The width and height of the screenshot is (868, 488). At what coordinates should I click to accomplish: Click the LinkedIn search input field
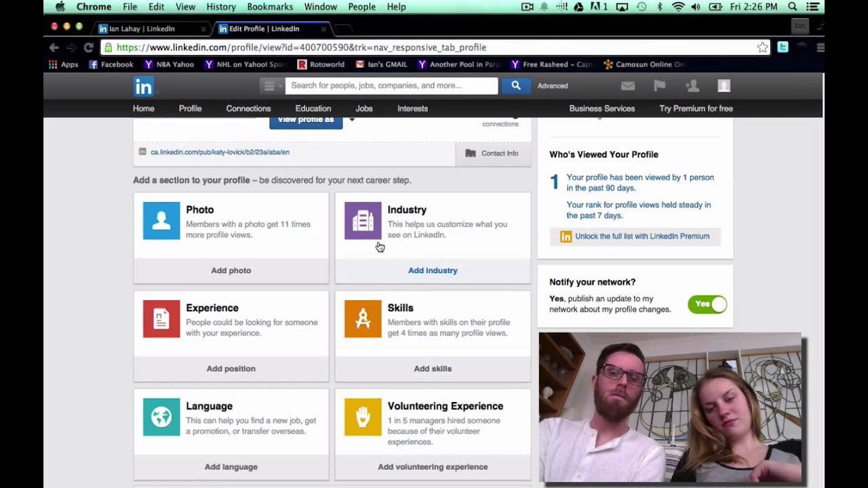coord(391,85)
